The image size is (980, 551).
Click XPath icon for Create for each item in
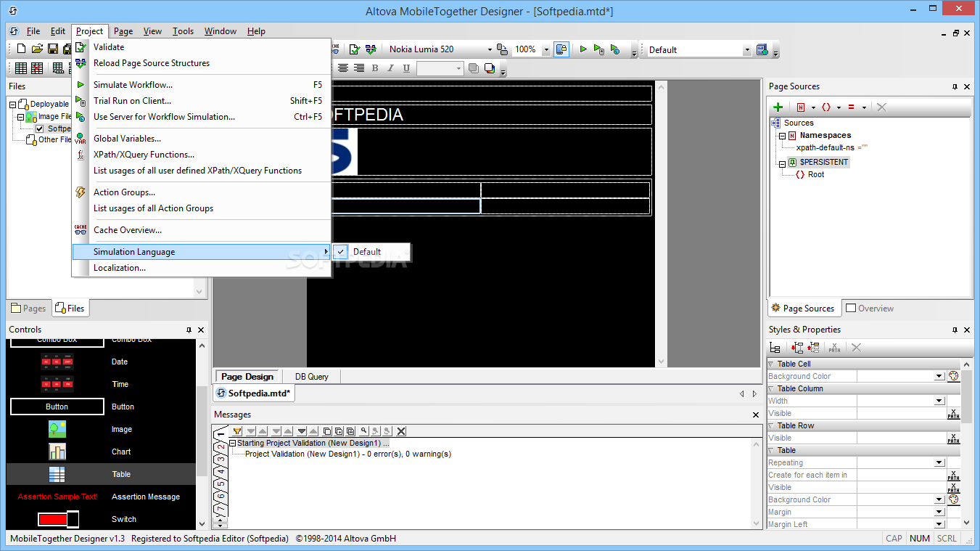click(953, 475)
